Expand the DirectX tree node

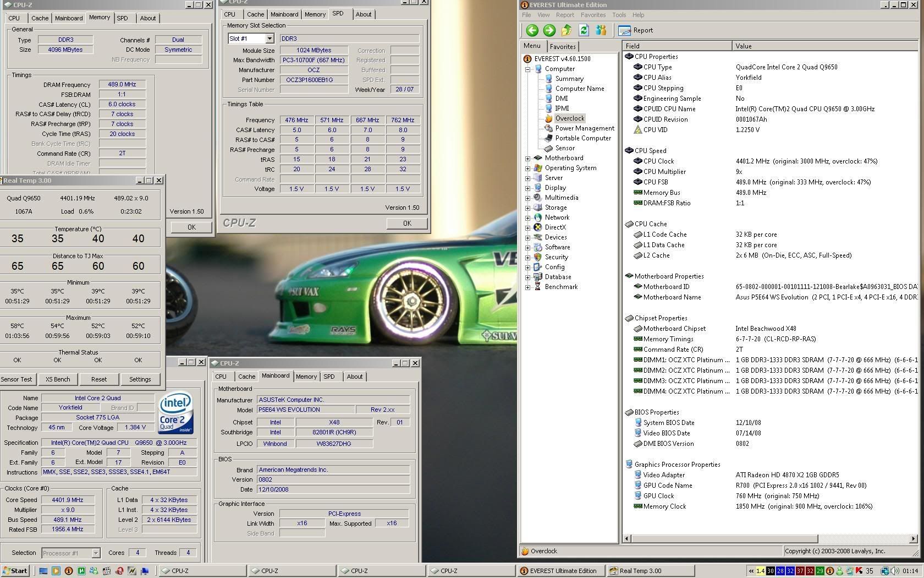click(x=528, y=227)
